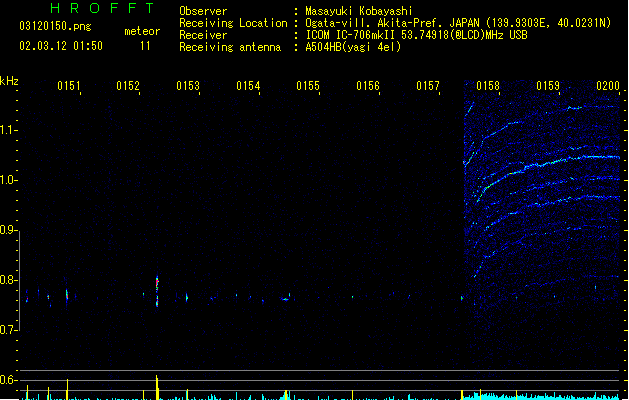Click the 0157 time marker
The height and width of the screenshot is (400, 629).
(x=428, y=86)
